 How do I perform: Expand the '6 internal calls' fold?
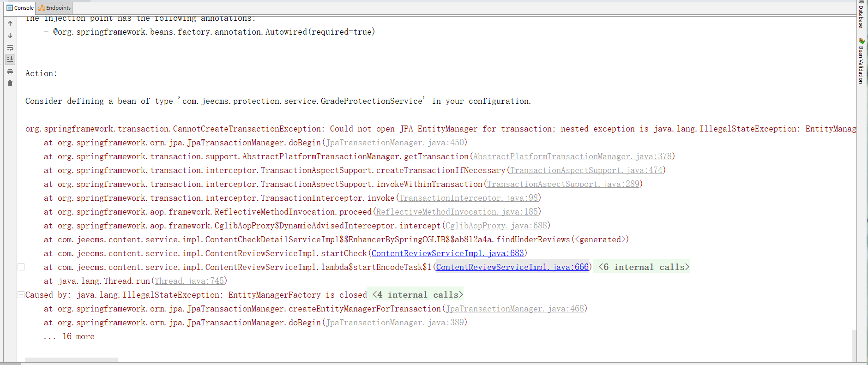coord(644,267)
